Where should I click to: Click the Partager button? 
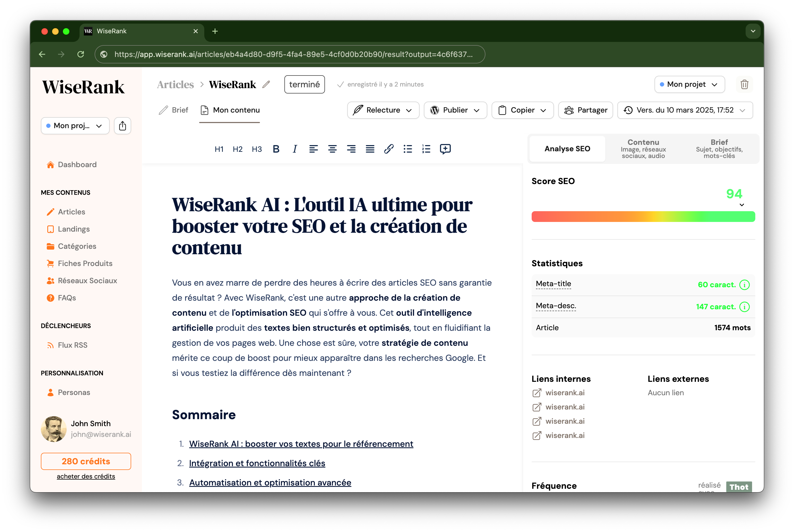point(585,110)
